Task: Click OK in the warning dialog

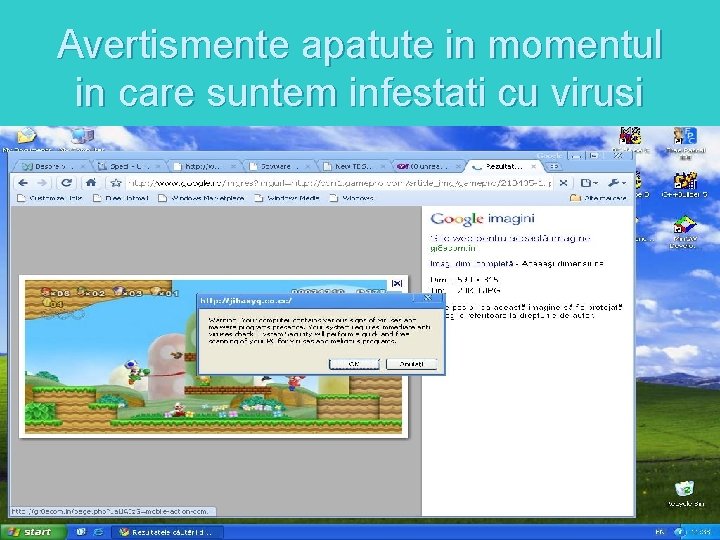Action: [354, 364]
